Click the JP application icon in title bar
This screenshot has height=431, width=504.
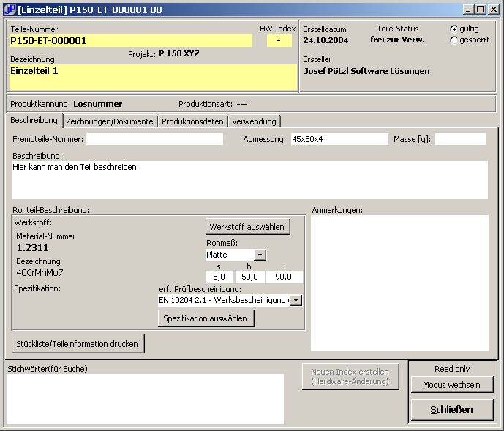[9, 10]
